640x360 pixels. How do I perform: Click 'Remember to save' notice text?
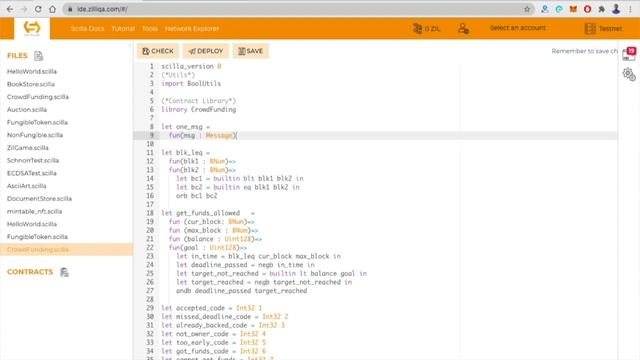click(584, 51)
